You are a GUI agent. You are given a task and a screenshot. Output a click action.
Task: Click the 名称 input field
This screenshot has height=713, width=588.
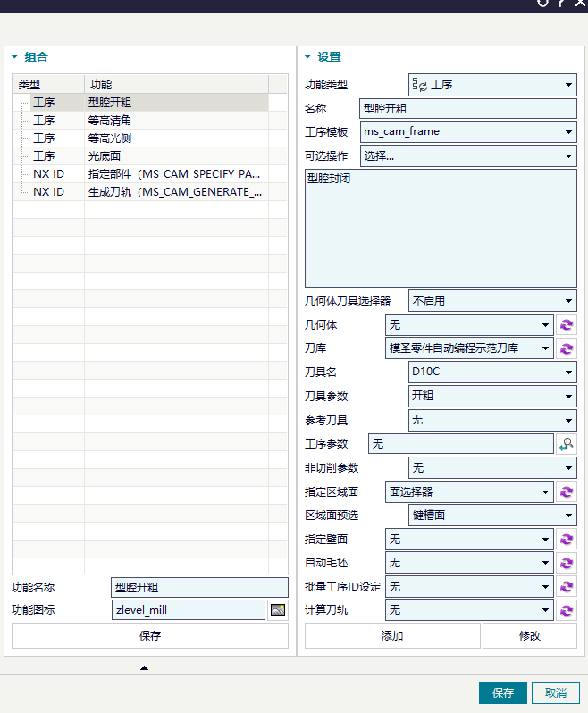click(x=468, y=109)
